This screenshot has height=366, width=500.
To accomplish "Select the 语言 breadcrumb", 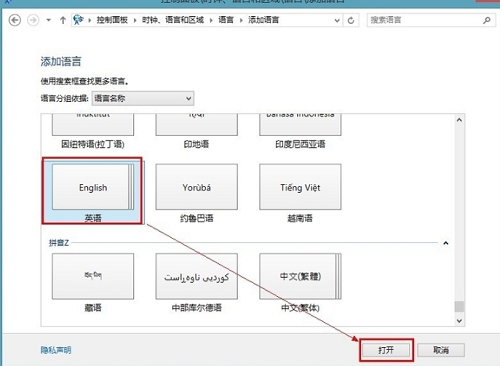I will (226, 20).
